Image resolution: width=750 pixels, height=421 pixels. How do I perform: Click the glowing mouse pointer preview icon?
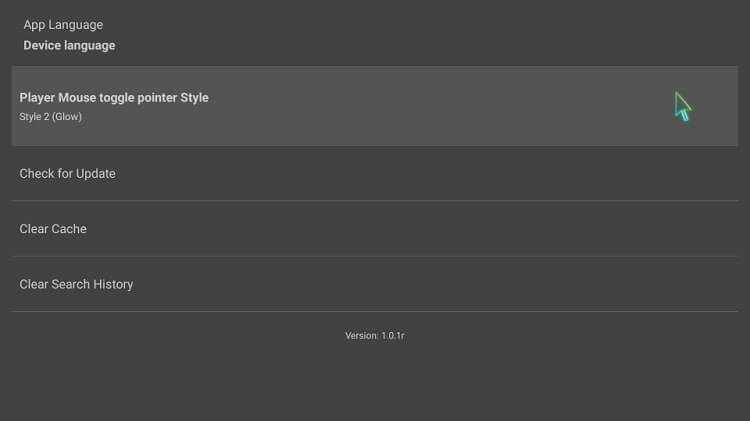tap(683, 107)
